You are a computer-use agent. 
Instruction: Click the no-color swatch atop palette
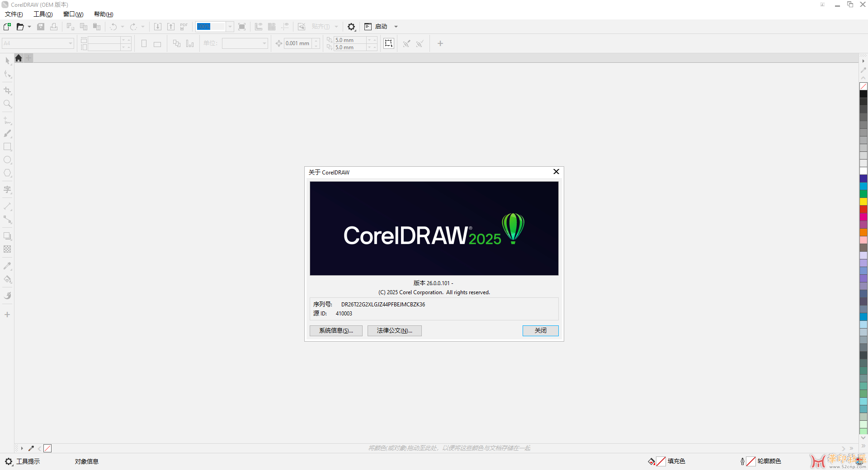[x=863, y=86]
